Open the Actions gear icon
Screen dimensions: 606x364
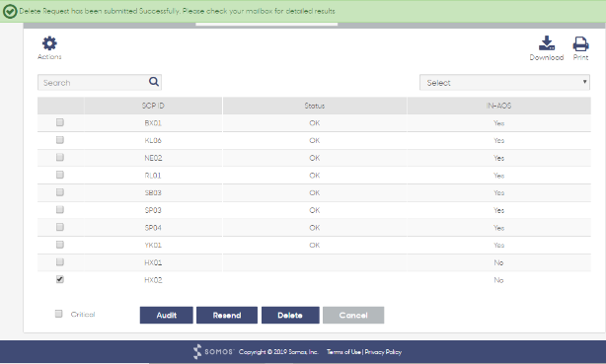(49, 43)
